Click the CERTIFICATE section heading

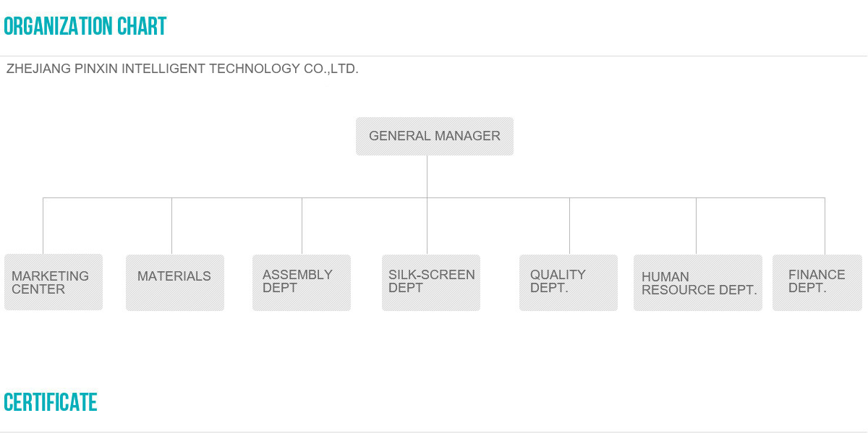(x=51, y=402)
